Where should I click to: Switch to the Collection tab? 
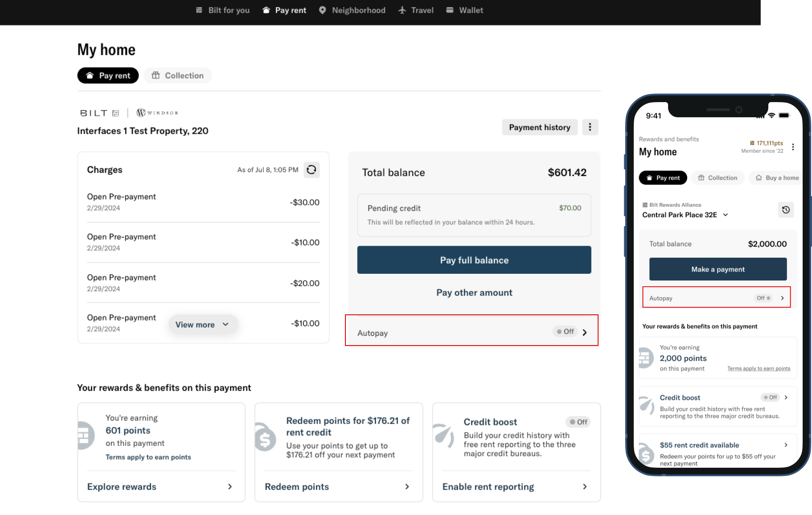177,75
